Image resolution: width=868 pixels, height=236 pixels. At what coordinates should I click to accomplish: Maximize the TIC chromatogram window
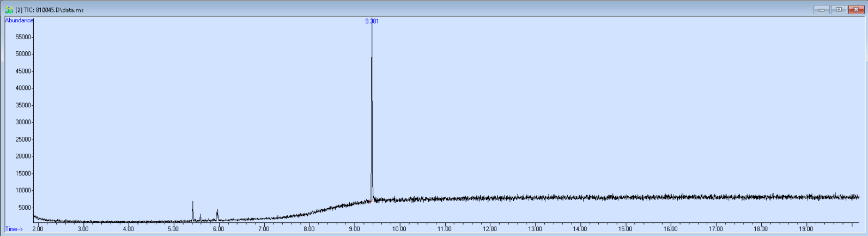pos(839,9)
